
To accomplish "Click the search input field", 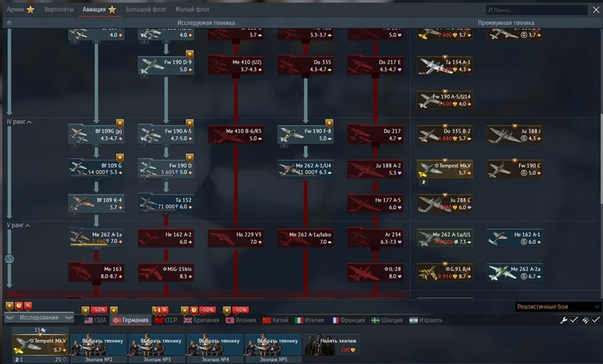I will [x=538, y=11].
